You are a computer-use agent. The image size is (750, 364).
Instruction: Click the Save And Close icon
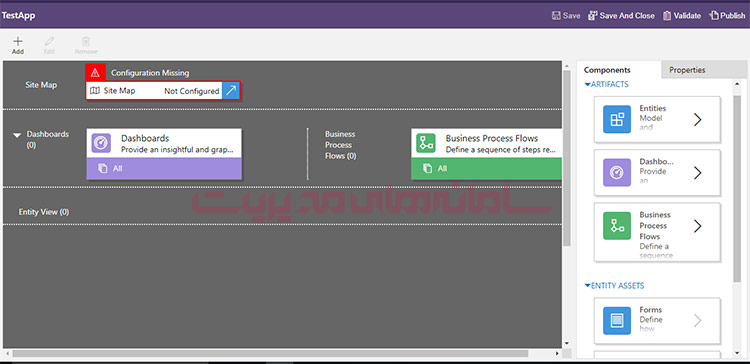pyautogui.click(x=593, y=15)
